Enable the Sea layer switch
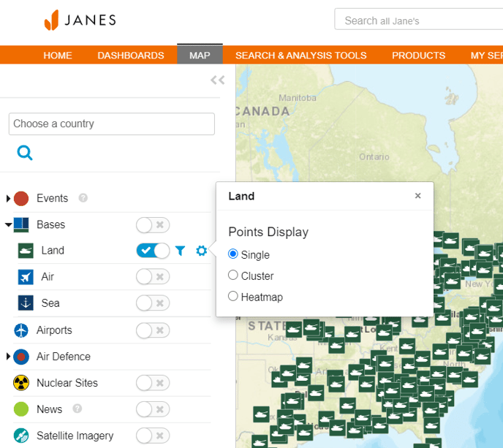 (x=153, y=303)
